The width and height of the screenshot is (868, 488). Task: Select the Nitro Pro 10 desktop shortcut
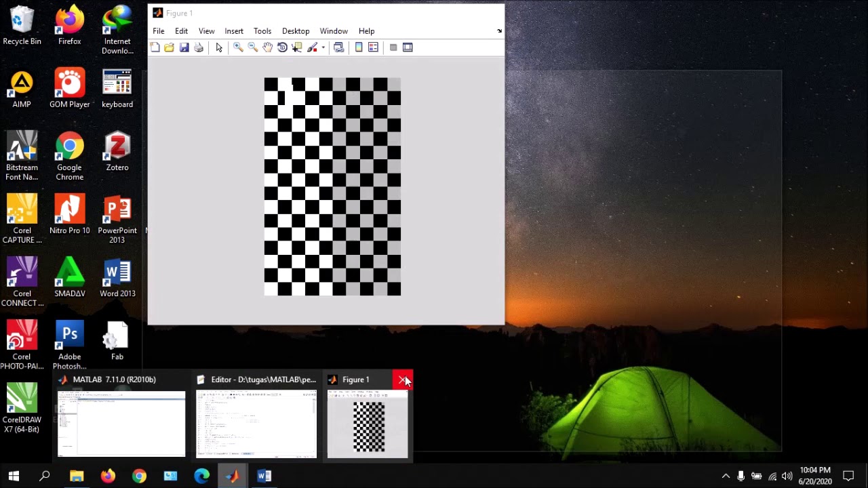pyautogui.click(x=70, y=216)
